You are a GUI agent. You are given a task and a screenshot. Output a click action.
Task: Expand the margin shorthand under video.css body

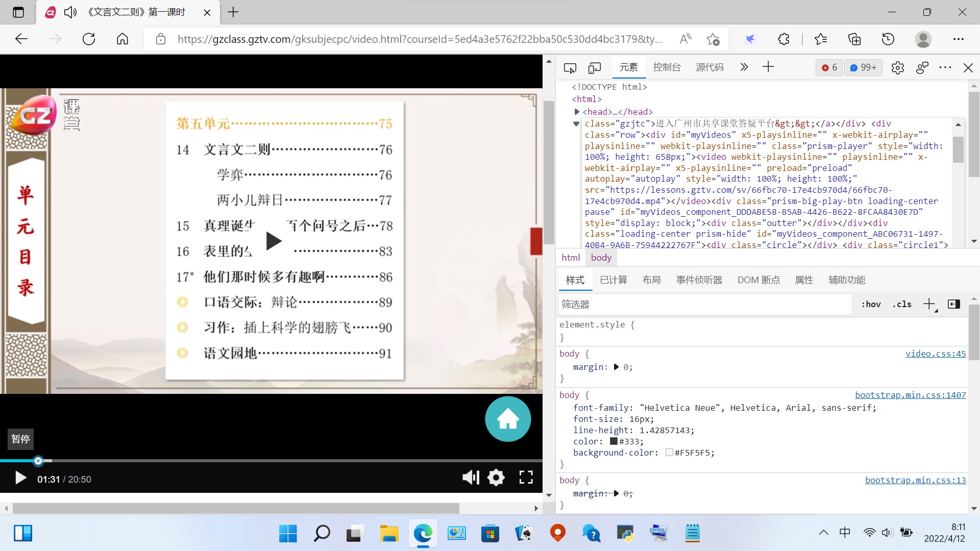click(616, 367)
